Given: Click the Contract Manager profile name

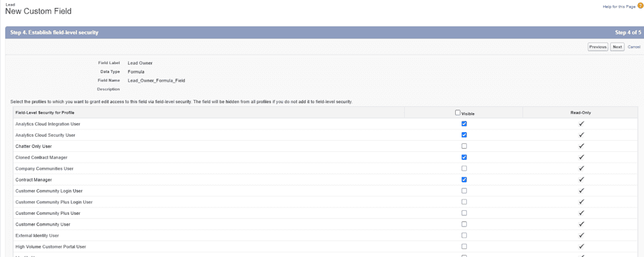Looking at the screenshot, I should (33, 180).
